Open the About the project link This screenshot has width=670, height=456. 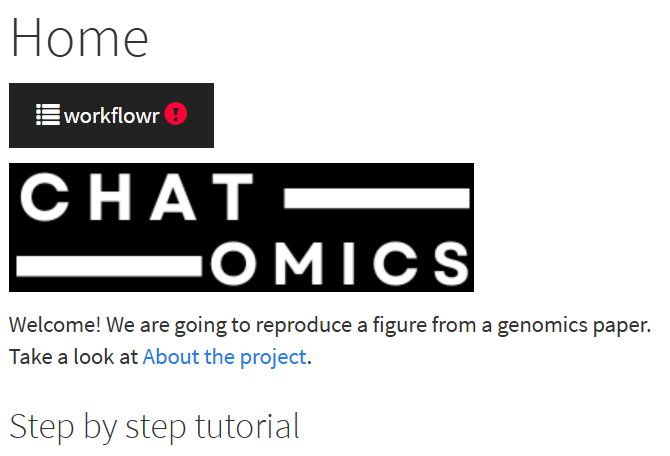point(224,357)
